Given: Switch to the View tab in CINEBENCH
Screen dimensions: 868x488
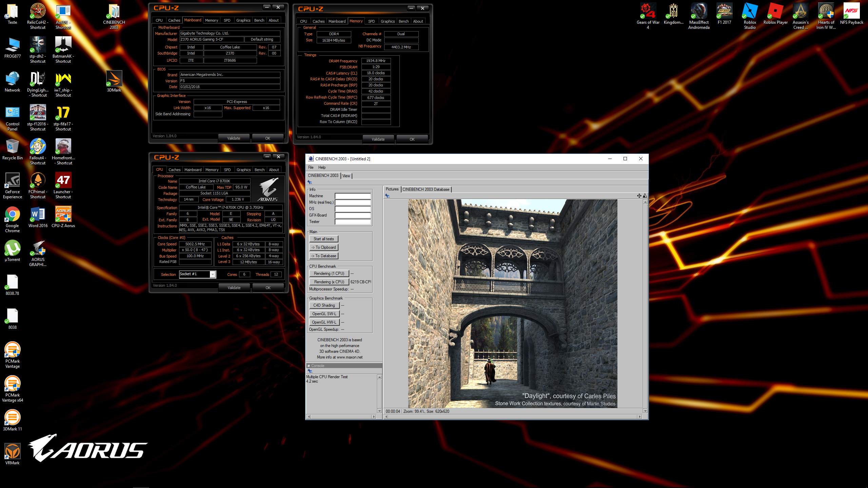Looking at the screenshot, I should 346,176.
